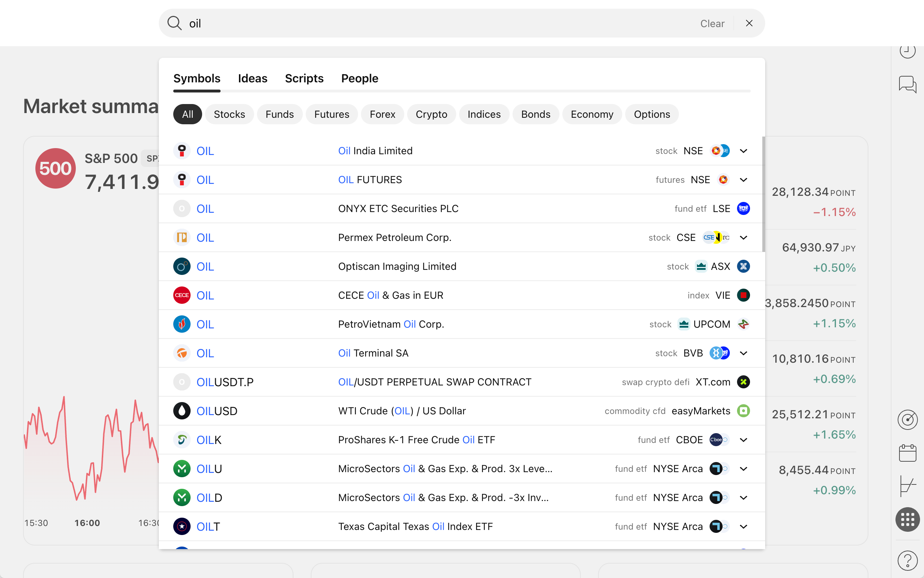Click the VIE exchange icon on CECE row
The height and width of the screenshot is (578, 924).
[744, 296]
